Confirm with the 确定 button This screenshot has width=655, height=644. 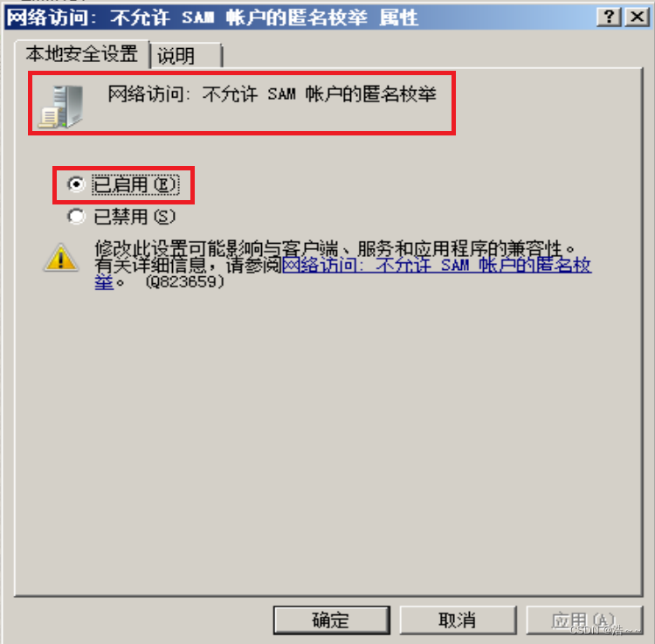click(x=332, y=620)
